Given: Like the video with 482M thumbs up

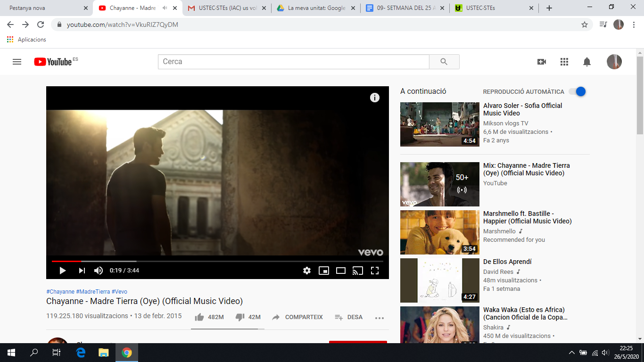Looking at the screenshot, I should tap(209, 317).
